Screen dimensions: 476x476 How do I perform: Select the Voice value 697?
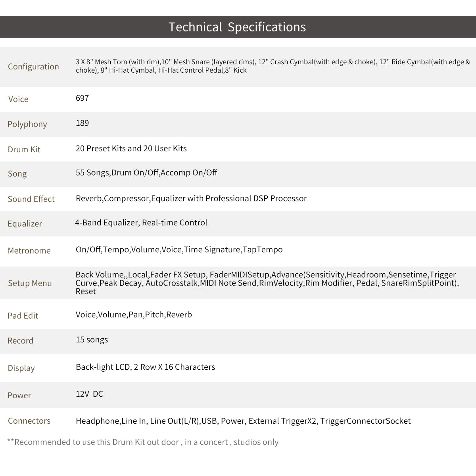(x=82, y=98)
